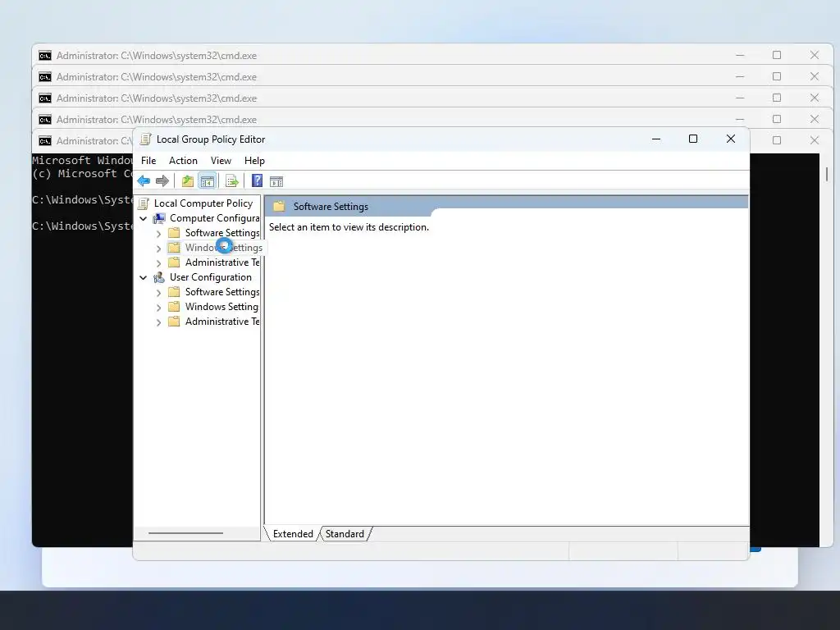Screen dimensions: 840x630
Task: Click the console tree horizontal scrollbar
Action: pos(185,533)
